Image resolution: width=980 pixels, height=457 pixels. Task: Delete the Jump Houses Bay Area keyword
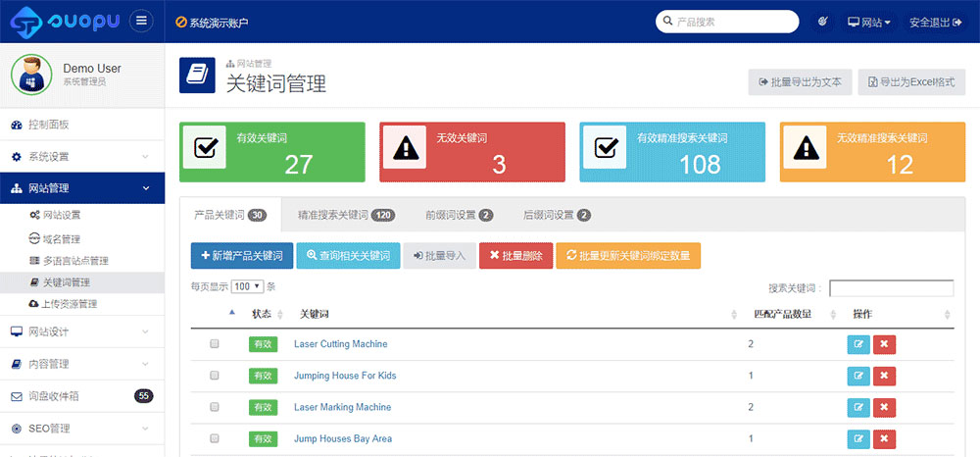click(883, 439)
